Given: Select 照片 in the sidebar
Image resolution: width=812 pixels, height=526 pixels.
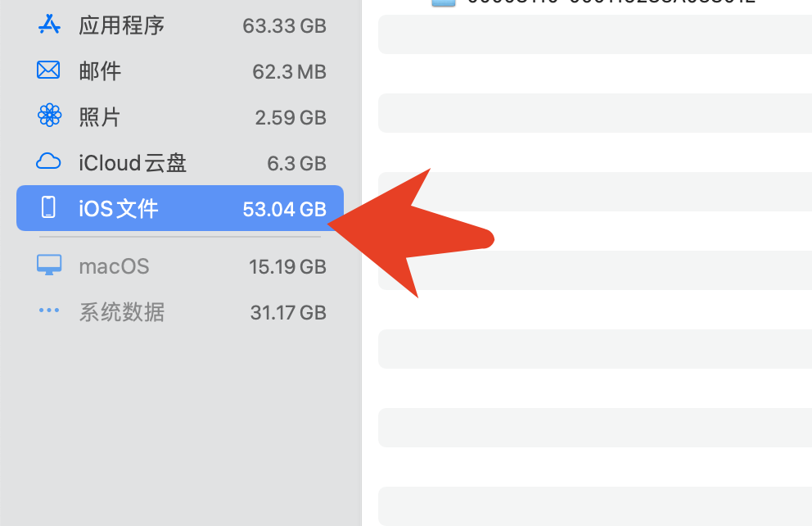Looking at the screenshot, I should pos(100,117).
